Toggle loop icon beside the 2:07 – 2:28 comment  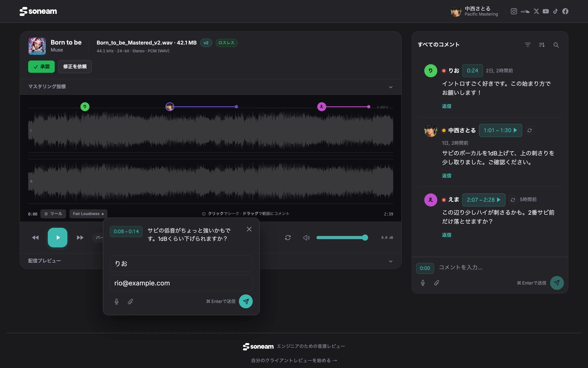click(x=513, y=200)
